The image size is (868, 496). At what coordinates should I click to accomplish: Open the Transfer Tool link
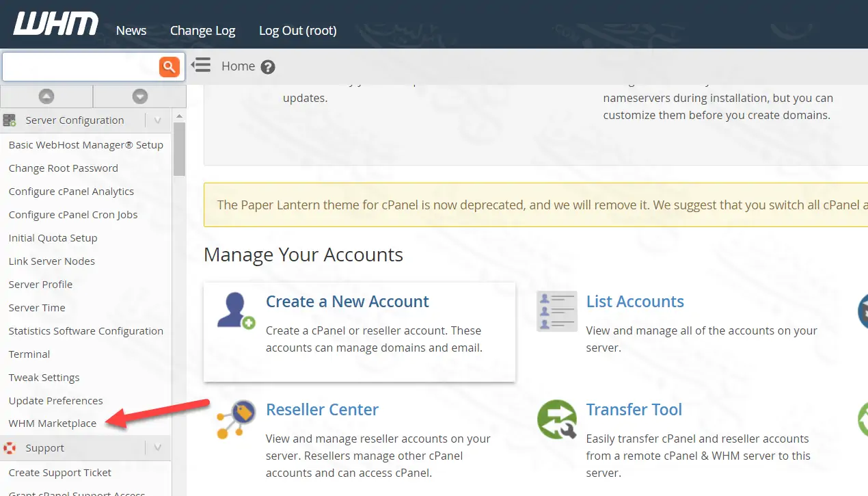[x=634, y=410]
